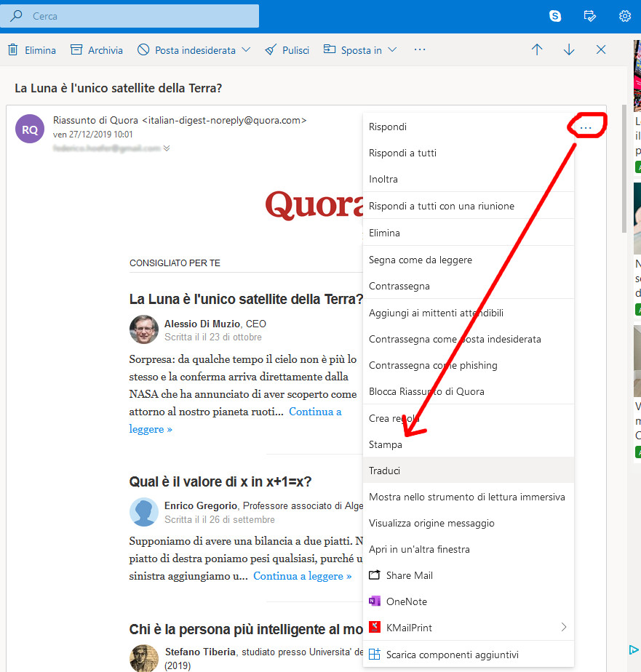Click the settings gear icon
Screen dimensions: 641x672
click(624, 16)
